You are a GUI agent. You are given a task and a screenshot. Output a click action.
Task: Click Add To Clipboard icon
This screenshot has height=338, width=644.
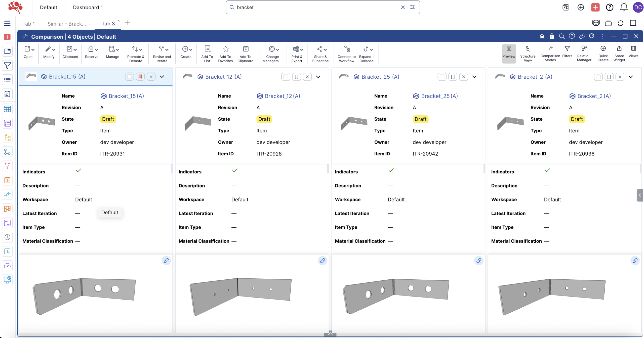tap(245, 49)
